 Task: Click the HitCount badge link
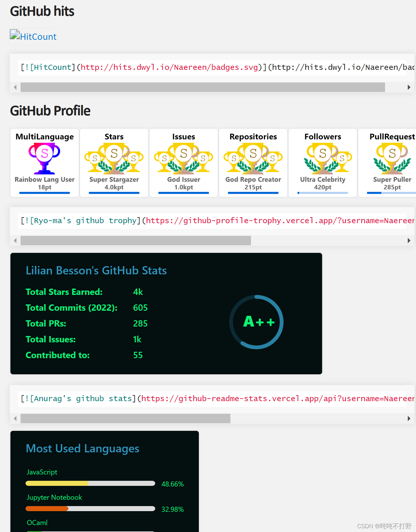point(33,37)
